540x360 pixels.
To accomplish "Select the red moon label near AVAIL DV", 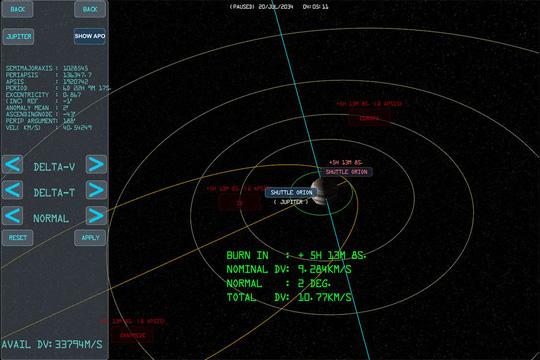I will 133,335.
